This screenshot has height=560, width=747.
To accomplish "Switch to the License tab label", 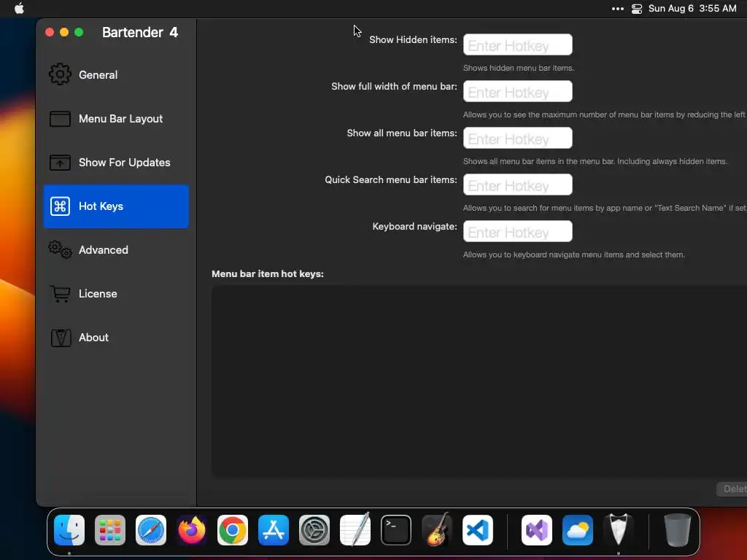I will click(98, 294).
